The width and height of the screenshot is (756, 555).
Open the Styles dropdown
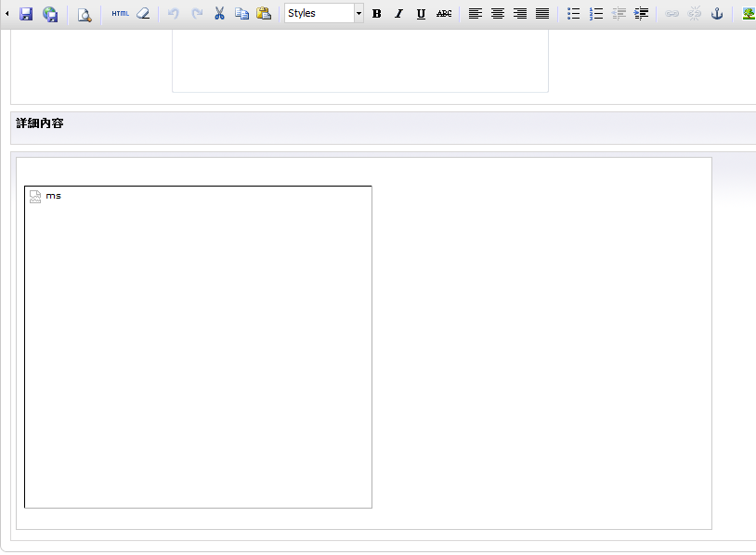pyautogui.click(x=324, y=14)
